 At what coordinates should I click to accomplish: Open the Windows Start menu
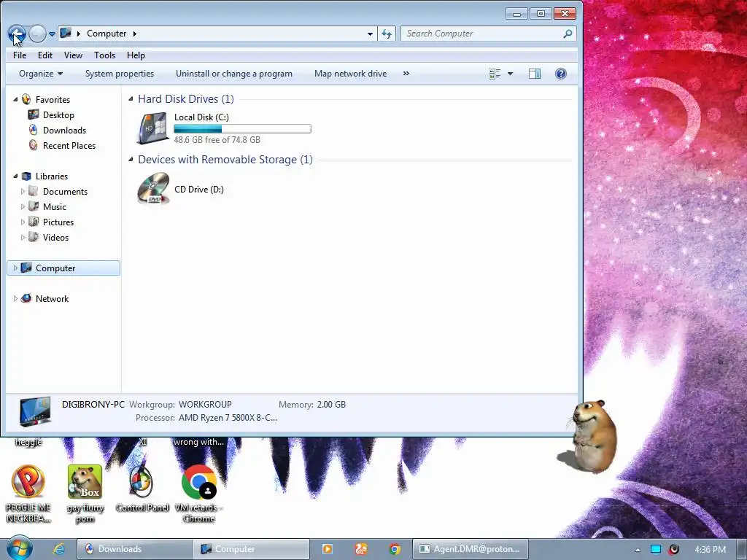(20, 548)
